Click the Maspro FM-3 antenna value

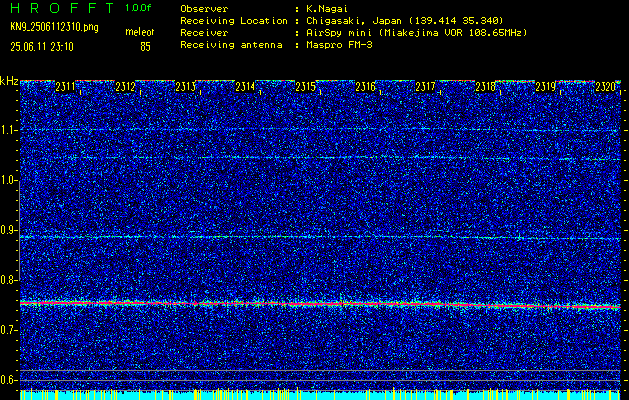pos(339,45)
